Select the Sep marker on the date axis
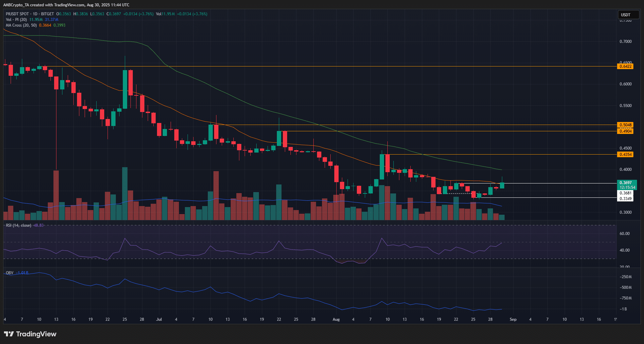Image resolution: width=644 pixels, height=344 pixels. tap(513, 319)
